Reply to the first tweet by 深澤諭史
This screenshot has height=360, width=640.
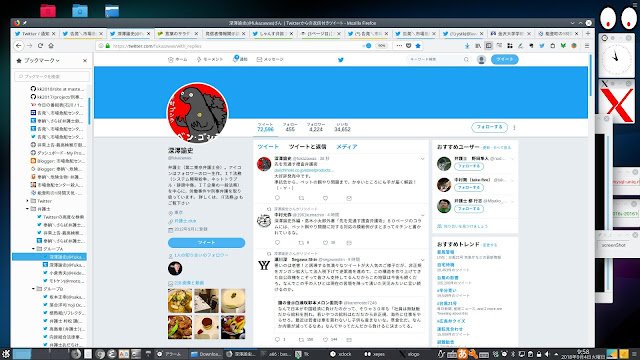pyautogui.click(x=278, y=198)
